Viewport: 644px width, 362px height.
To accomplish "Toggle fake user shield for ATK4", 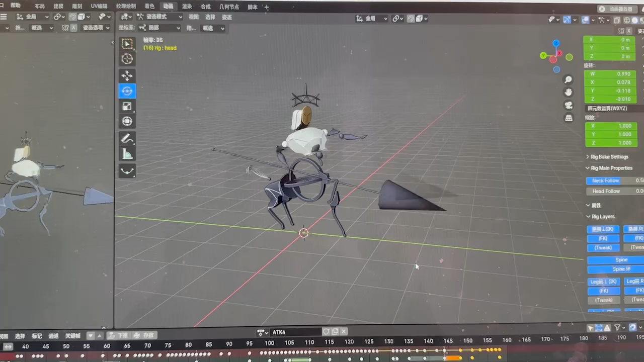I will (x=327, y=331).
